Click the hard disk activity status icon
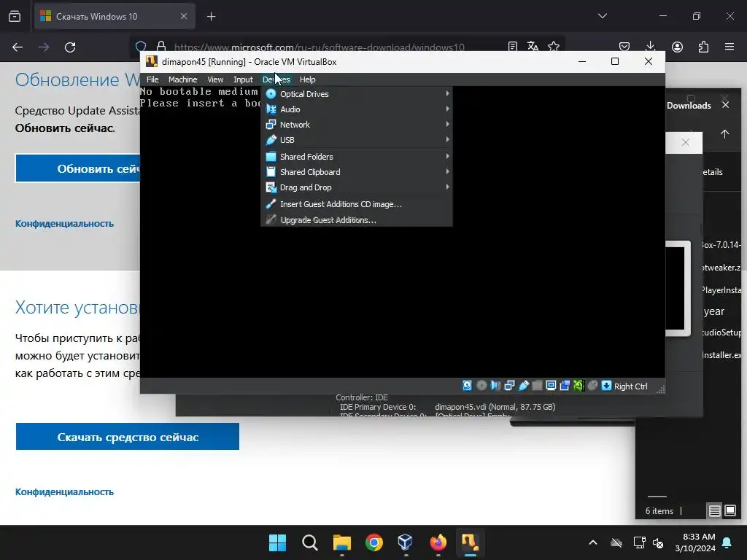 pyautogui.click(x=468, y=386)
